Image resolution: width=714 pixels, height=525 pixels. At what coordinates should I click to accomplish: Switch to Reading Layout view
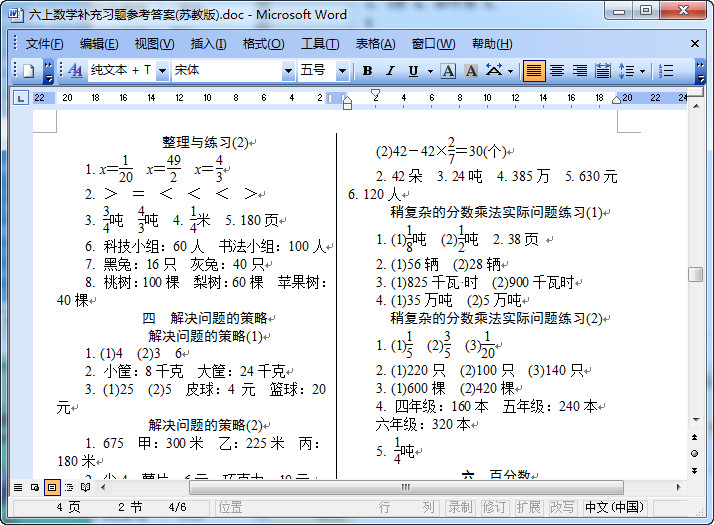tap(86, 488)
